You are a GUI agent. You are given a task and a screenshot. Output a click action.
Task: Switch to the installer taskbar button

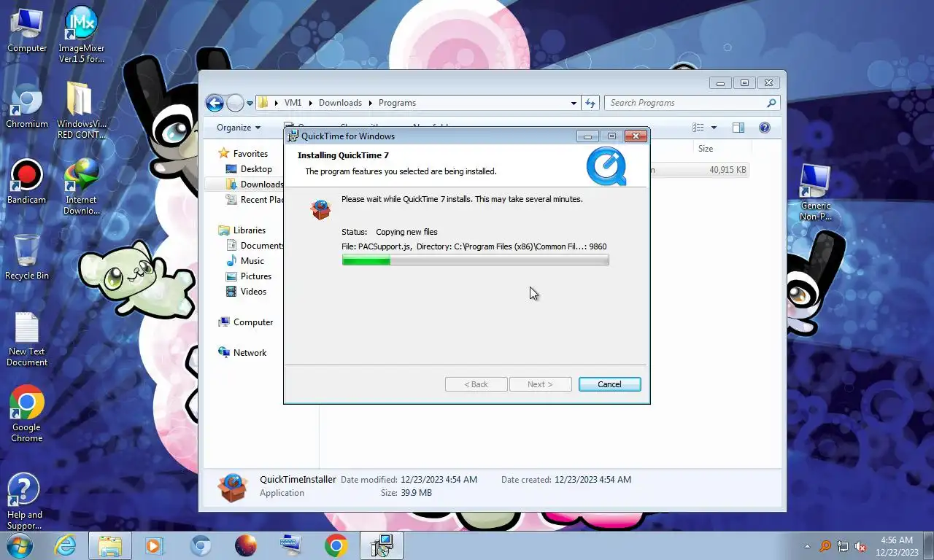(381, 545)
